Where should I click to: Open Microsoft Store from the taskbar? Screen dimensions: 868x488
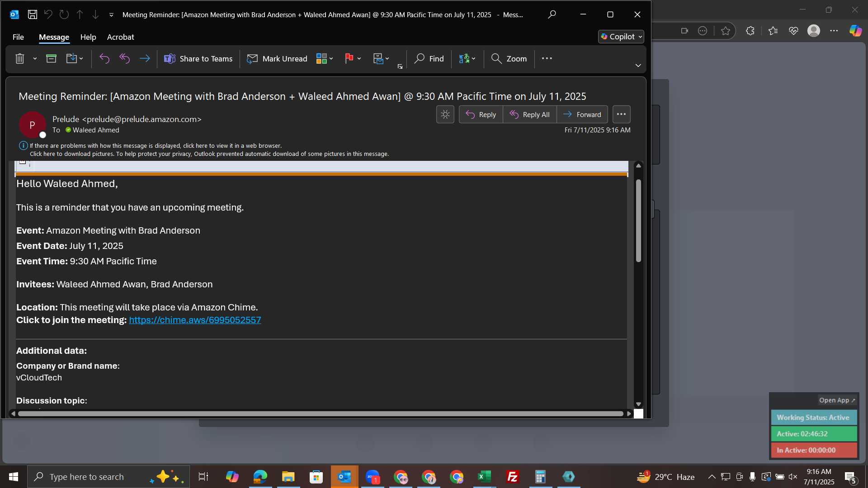(x=316, y=477)
